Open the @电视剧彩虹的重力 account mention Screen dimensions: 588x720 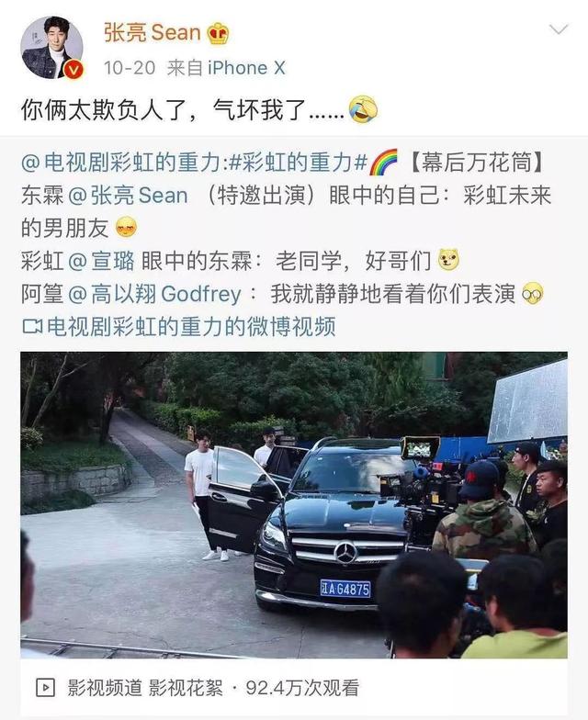[x=121, y=163]
